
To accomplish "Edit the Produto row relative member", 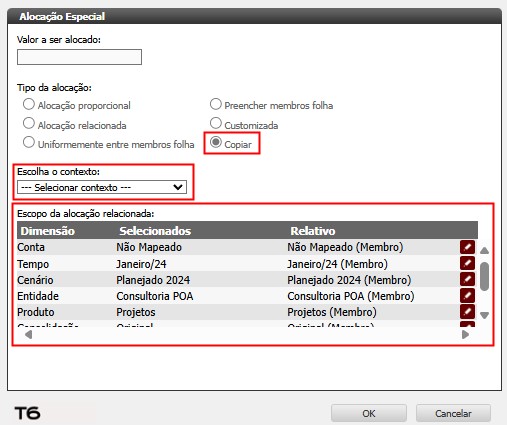I will (x=467, y=311).
